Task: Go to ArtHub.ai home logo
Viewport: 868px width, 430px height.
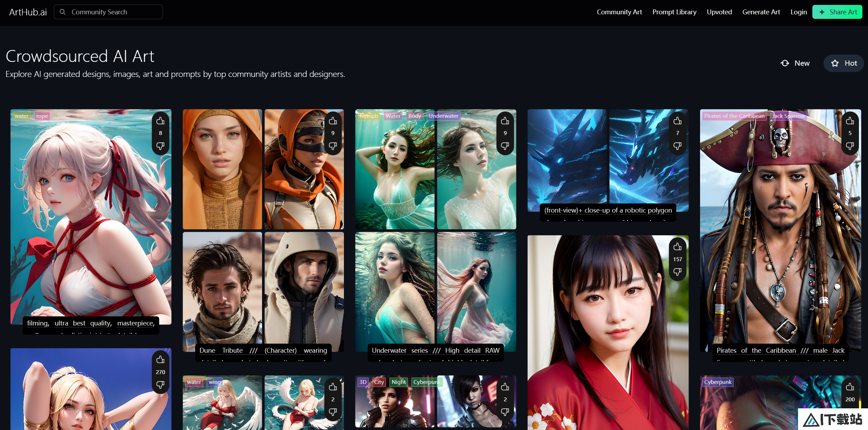Action: click(x=28, y=12)
